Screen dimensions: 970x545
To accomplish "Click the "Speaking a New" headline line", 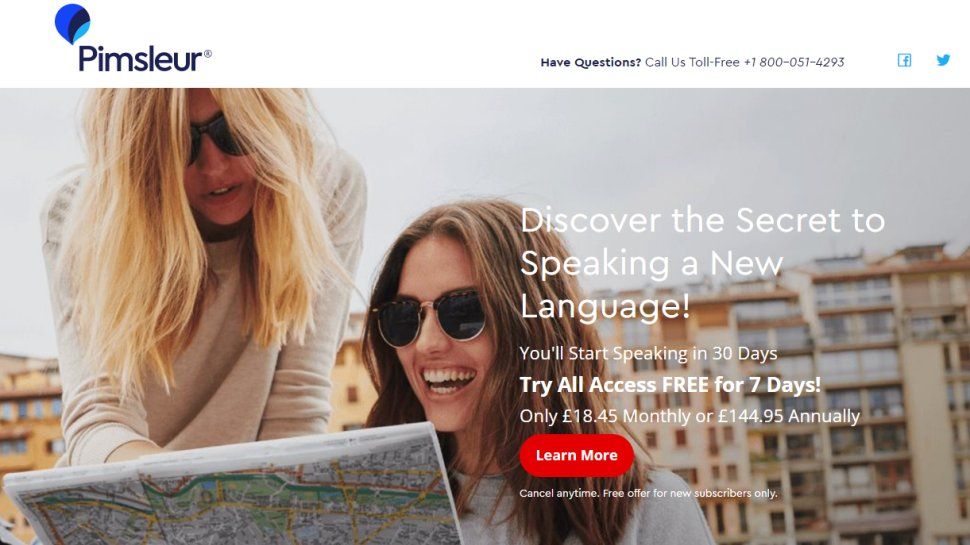I will (x=651, y=264).
